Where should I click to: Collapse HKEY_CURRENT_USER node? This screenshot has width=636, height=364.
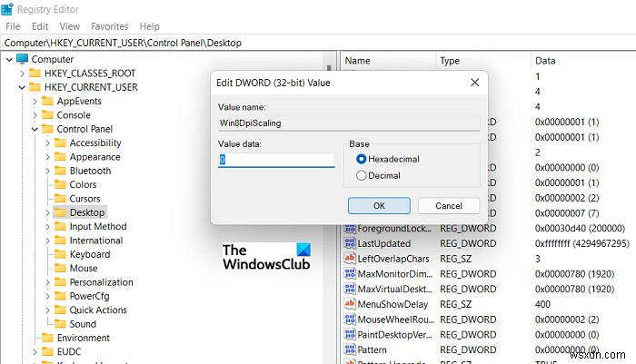pyautogui.click(x=23, y=87)
